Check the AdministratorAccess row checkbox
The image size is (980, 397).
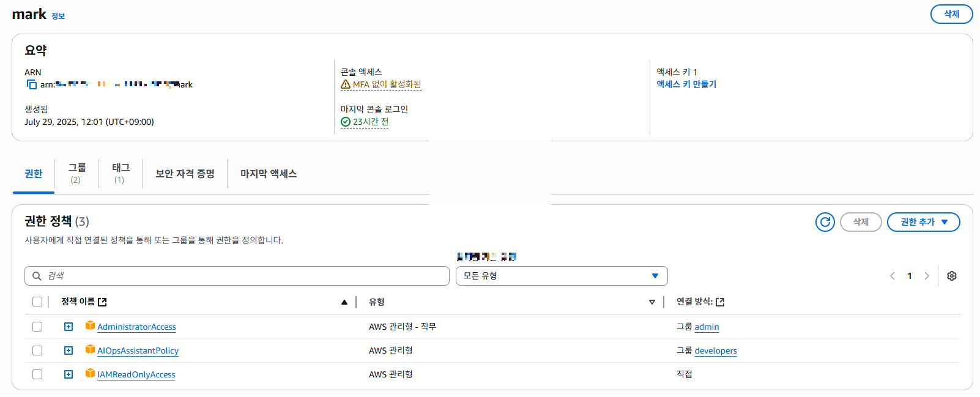[x=37, y=327]
